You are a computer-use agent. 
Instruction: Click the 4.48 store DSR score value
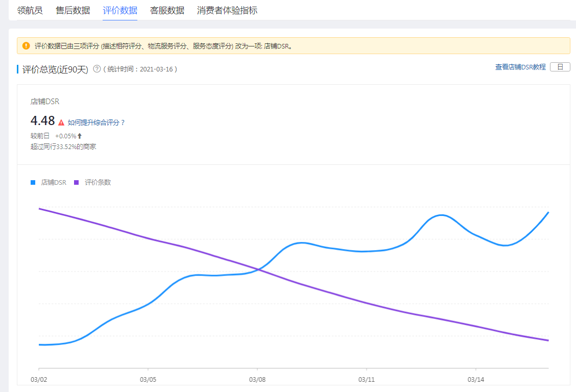click(42, 121)
